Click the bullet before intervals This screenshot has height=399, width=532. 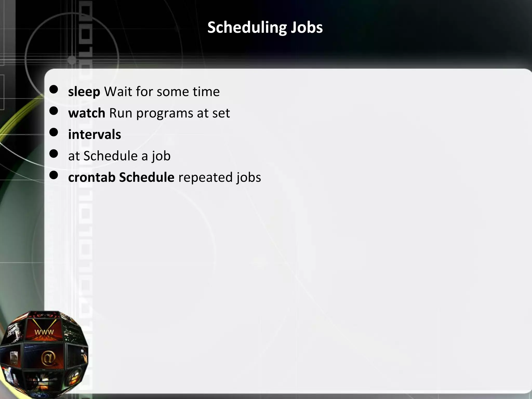(54, 132)
